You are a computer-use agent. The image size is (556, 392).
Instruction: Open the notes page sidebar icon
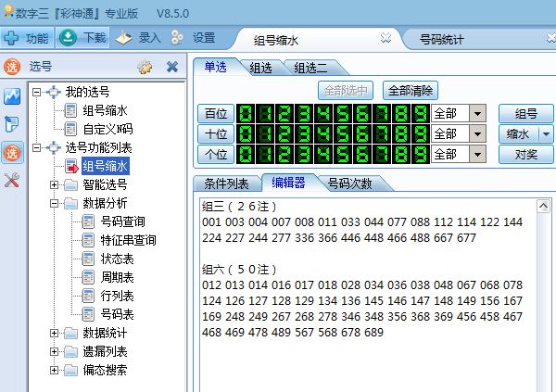[12, 124]
